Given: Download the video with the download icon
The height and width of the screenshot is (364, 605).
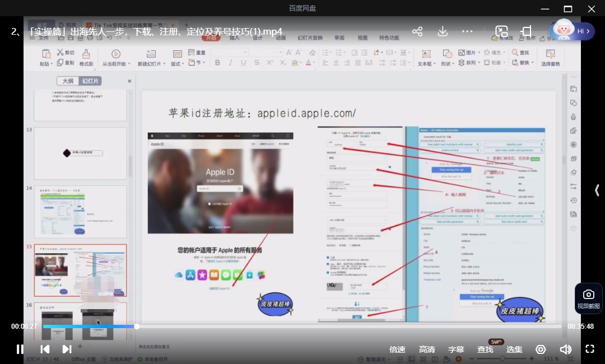Looking at the screenshot, I should point(443,31).
